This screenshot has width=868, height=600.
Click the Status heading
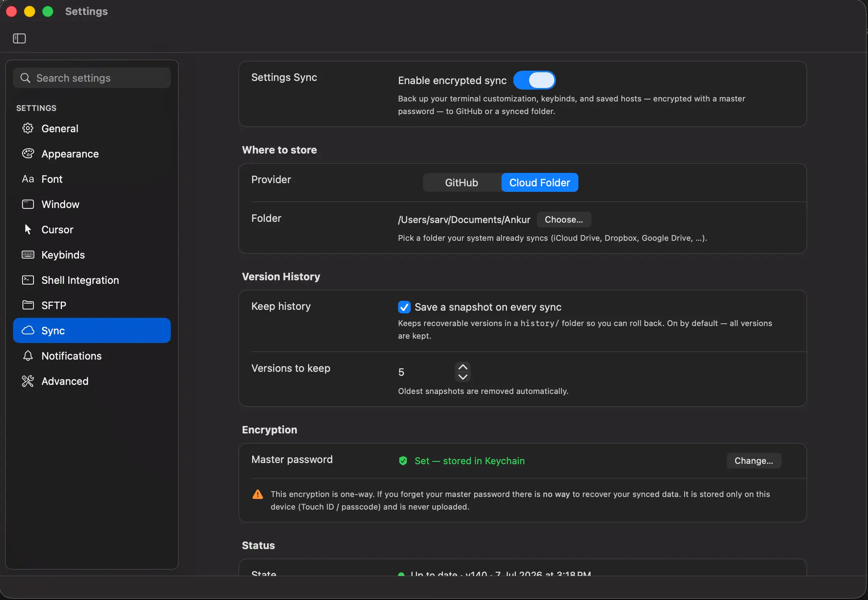pos(258,545)
